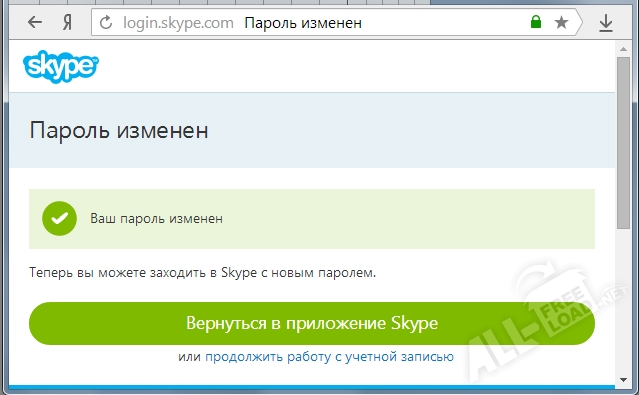Click the Пароль изменен page heading
Image resolution: width=639 pixels, height=395 pixels.
point(119,130)
